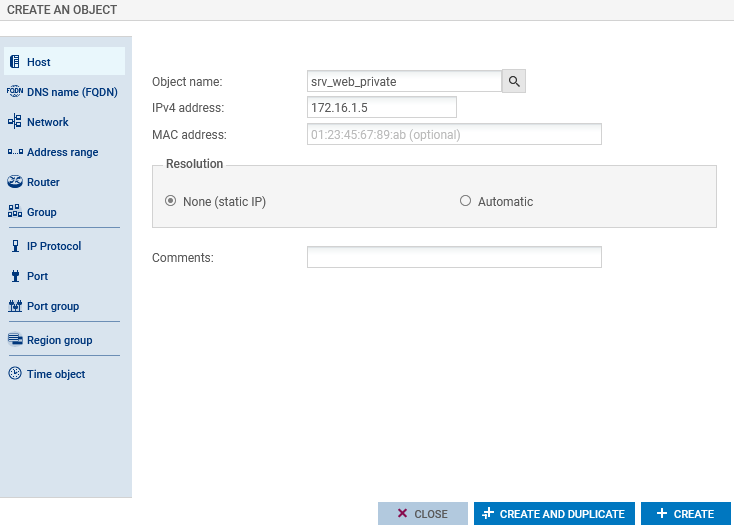Viewport: 734px width, 528px height.
Task: Click the Comments input box
Action: pyautogui.click(x=454, y=258)
